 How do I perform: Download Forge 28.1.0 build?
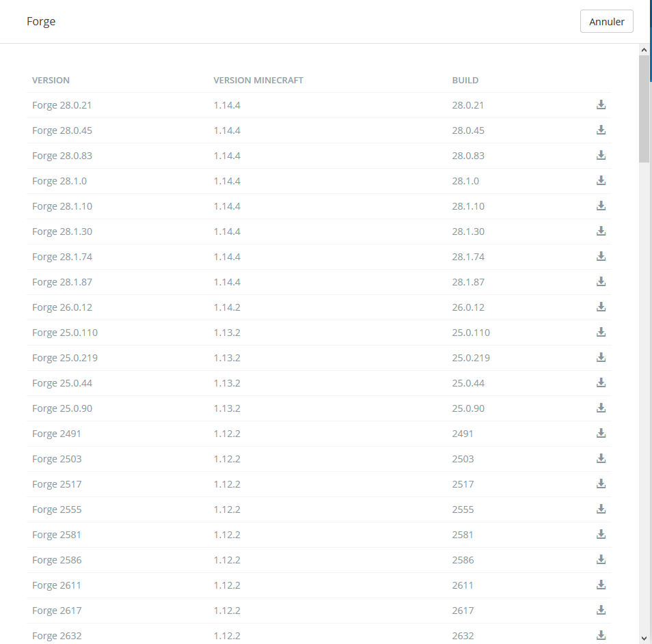601,181
